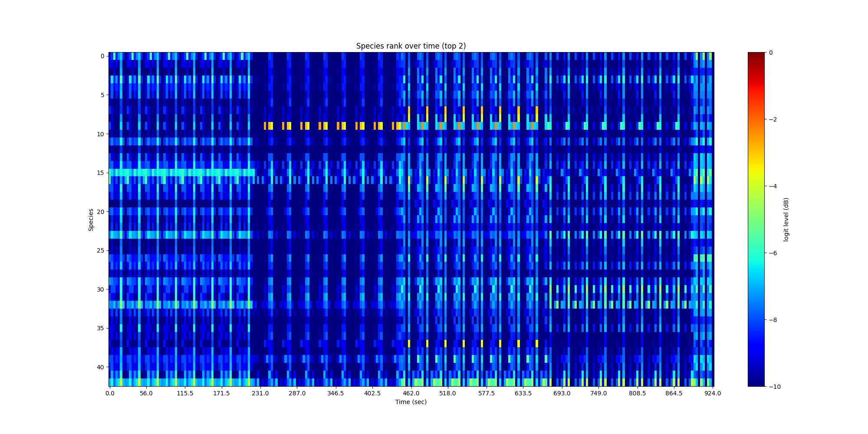Viewport: 868px width, 434px height.
Task: Click the plot title "Species rank over time"
Action: pos(411,46)
